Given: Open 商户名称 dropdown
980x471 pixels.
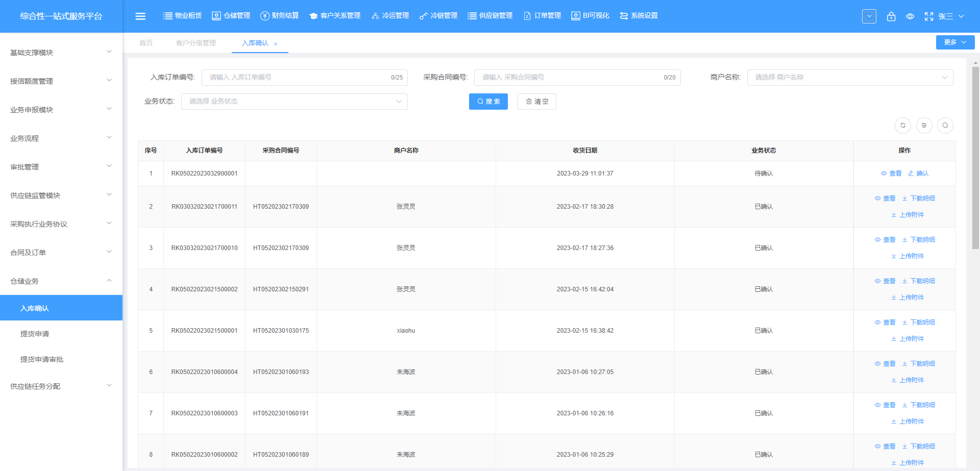Looking at the screenshot, I should pos(850,78).
